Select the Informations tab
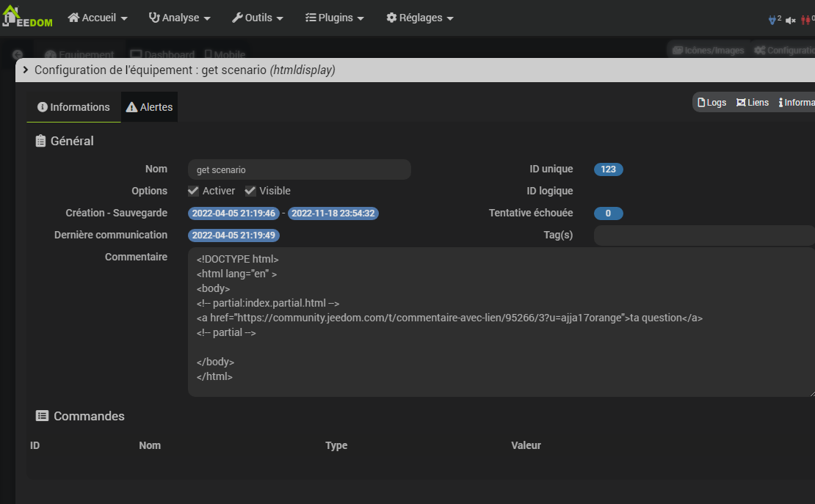 73,107
